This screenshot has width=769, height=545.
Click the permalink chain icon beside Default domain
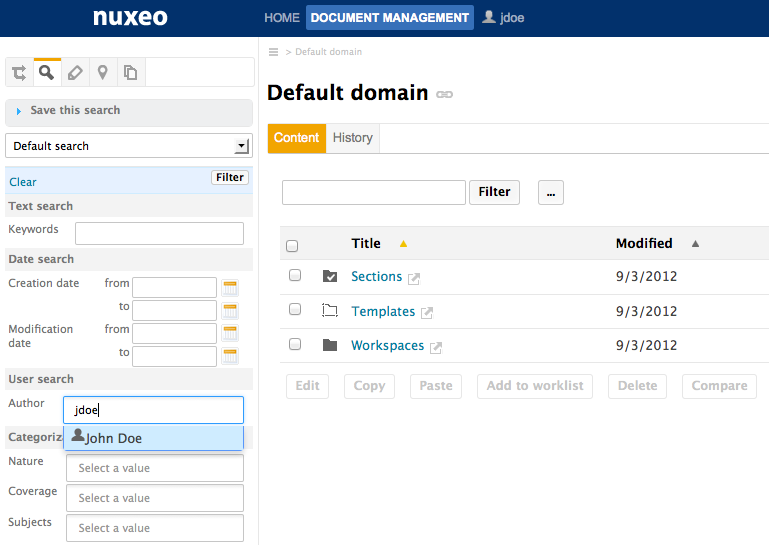(445, 95)
